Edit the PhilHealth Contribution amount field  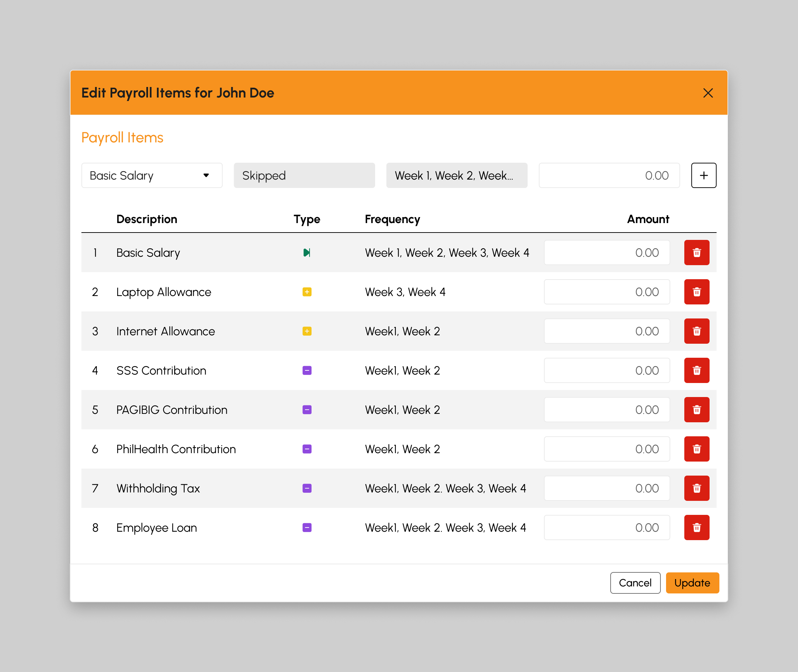click(x=607, y=449)
